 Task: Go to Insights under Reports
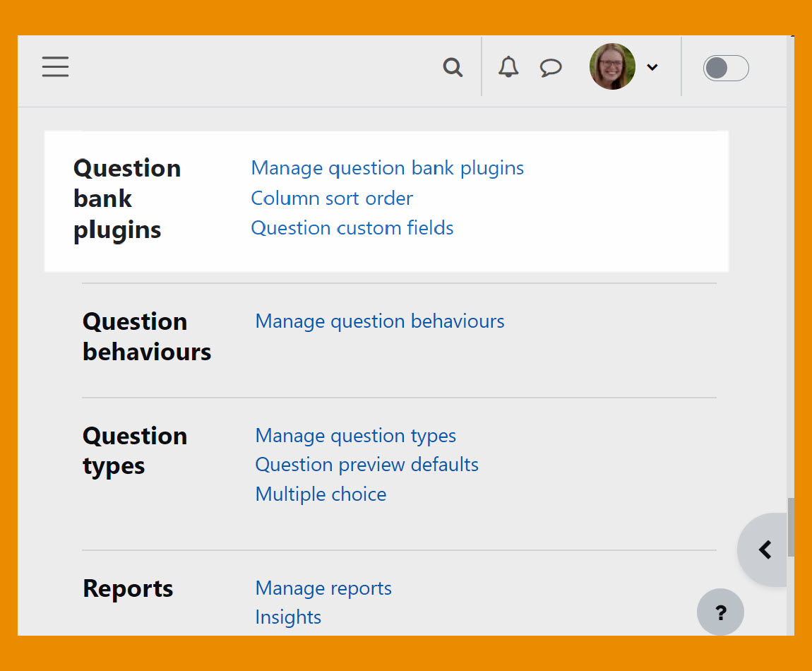point(288,617)
